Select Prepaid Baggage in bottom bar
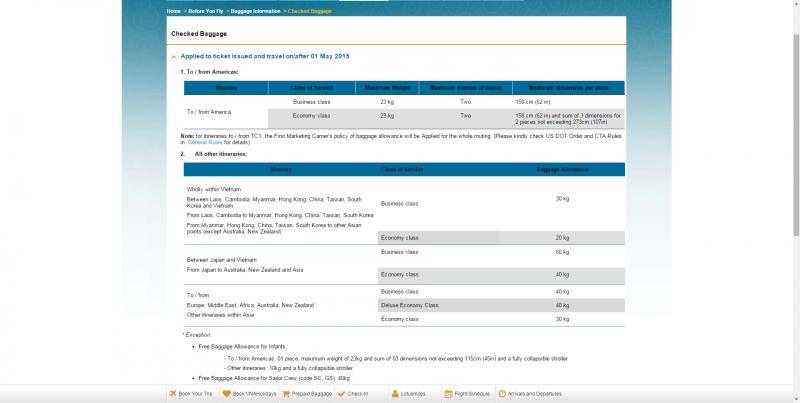800x403 pixels. pos(312,394)
